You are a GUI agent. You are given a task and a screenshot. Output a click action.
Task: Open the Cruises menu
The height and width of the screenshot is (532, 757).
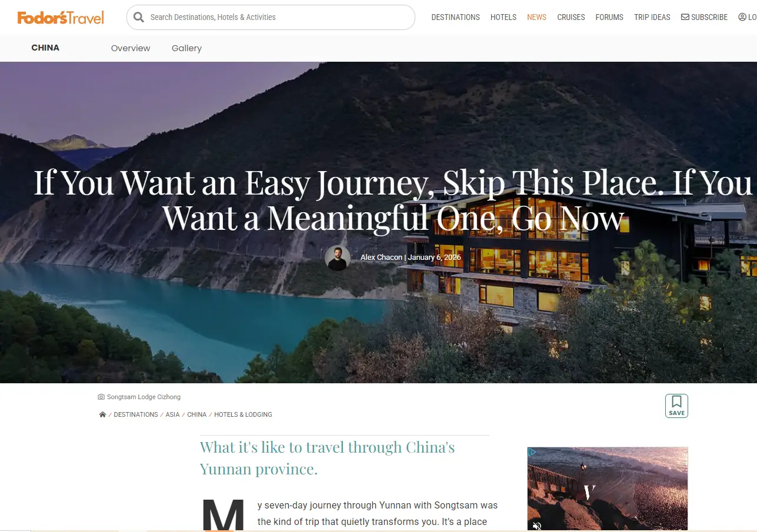click(571, 17)
